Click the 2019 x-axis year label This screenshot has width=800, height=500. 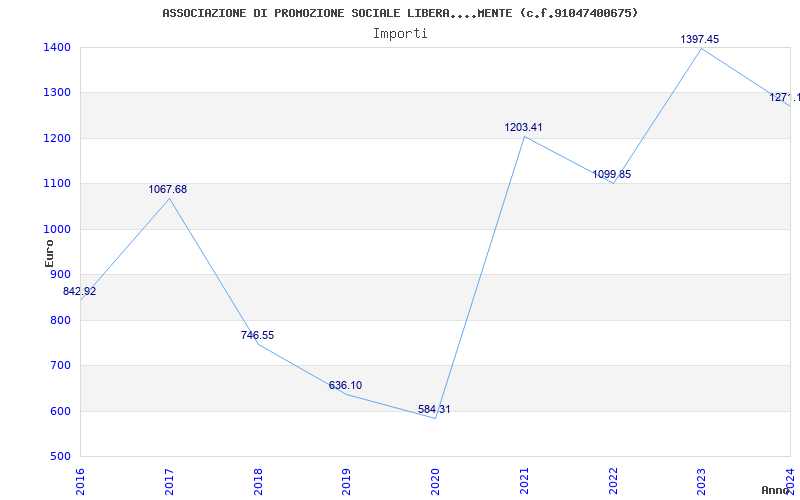[347, 482]
